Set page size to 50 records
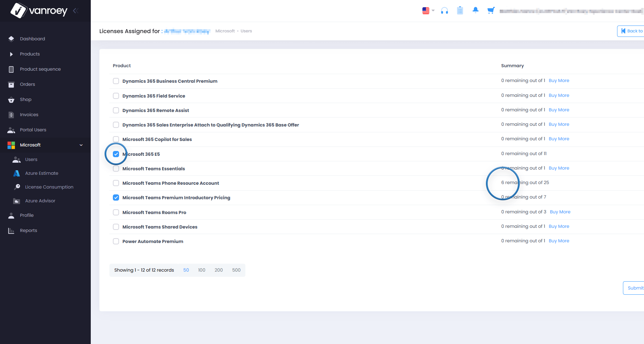 pos(186,270)
